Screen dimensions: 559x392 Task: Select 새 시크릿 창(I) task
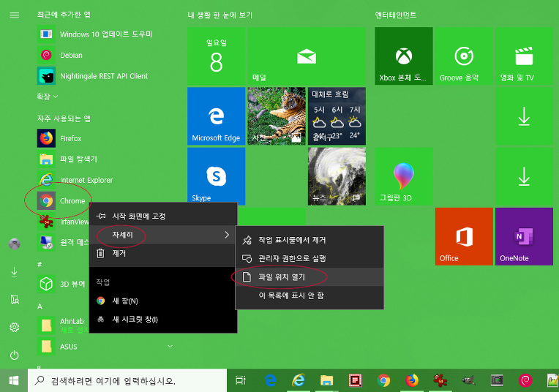pos(163,320)
